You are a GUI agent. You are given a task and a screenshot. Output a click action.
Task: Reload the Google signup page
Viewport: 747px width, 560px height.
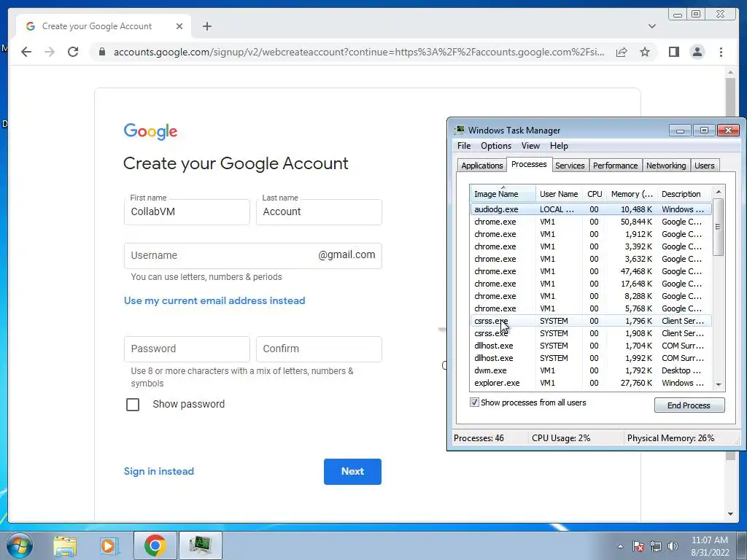click(x=73, y=52)
